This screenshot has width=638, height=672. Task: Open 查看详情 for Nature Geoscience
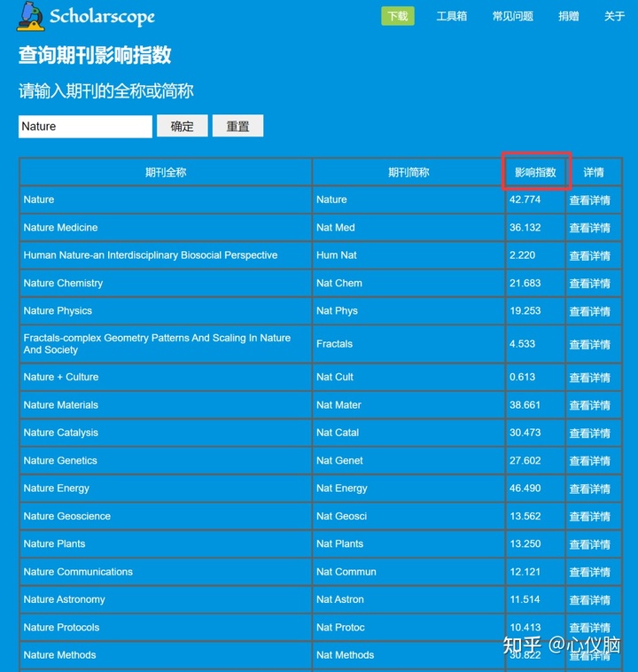[x=590, y=517]
